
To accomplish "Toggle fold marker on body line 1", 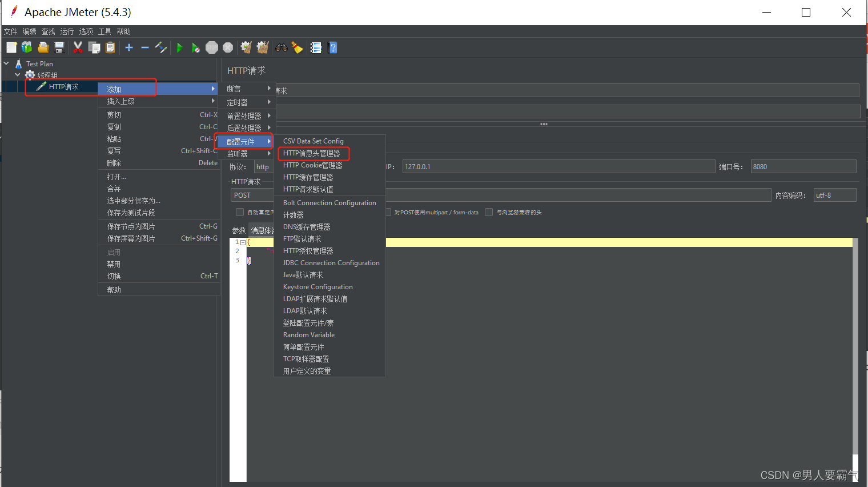I will click(x=243, y=242).
